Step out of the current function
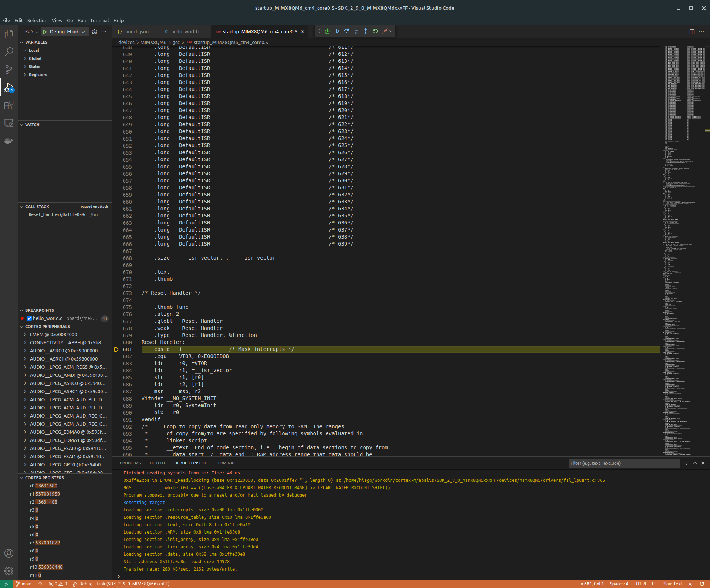710x588 pixels. click(x=366, y=31)
